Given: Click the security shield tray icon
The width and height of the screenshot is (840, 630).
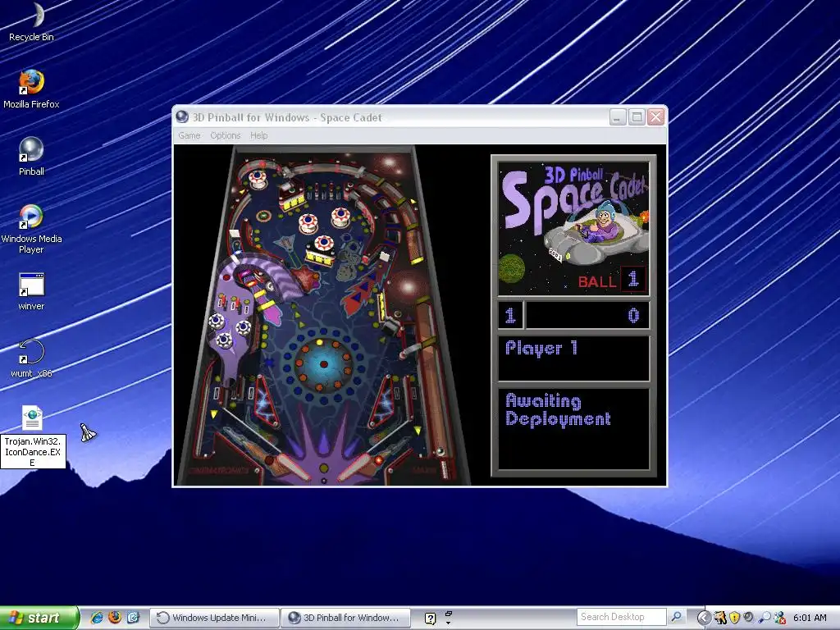Looking at the screenshot, I should tap(734, 618).
